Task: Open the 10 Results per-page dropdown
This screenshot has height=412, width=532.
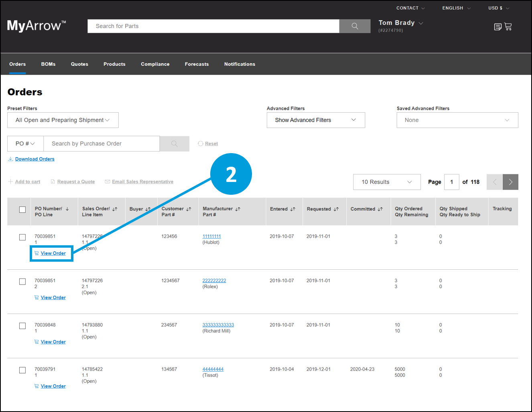Action: tap(386, 182)
